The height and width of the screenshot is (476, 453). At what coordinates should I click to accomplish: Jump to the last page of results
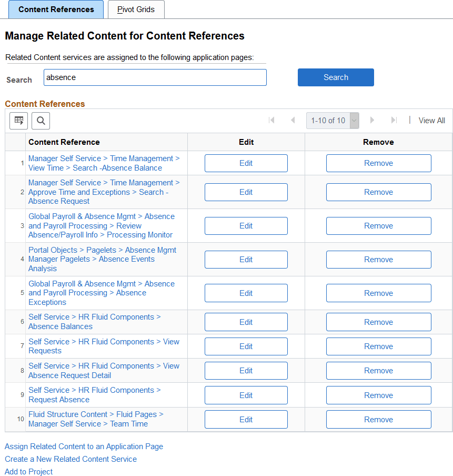click(x=394, y=120)
